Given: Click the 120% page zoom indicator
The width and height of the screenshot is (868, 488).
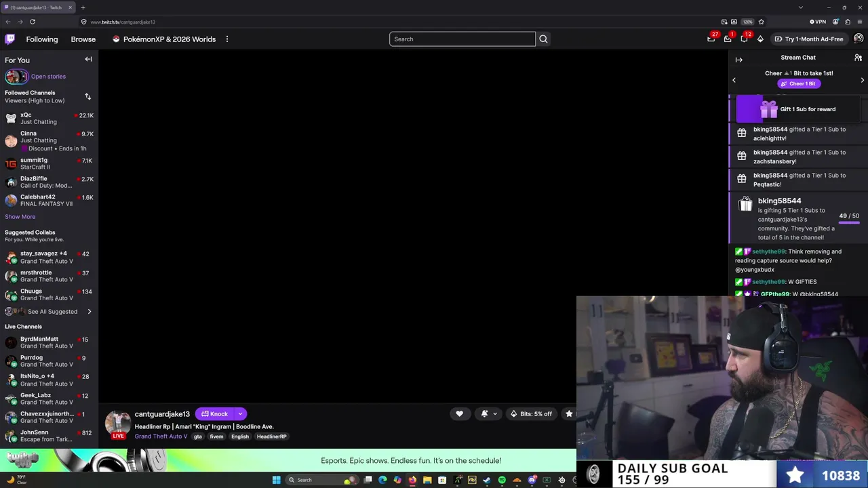Looking at the screenshot, I should click(x=747, y=22).
